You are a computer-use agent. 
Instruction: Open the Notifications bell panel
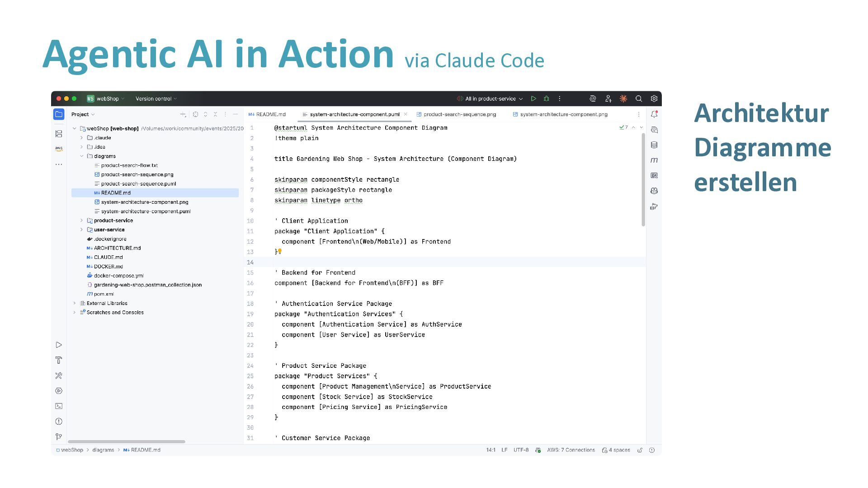point(654,114)
